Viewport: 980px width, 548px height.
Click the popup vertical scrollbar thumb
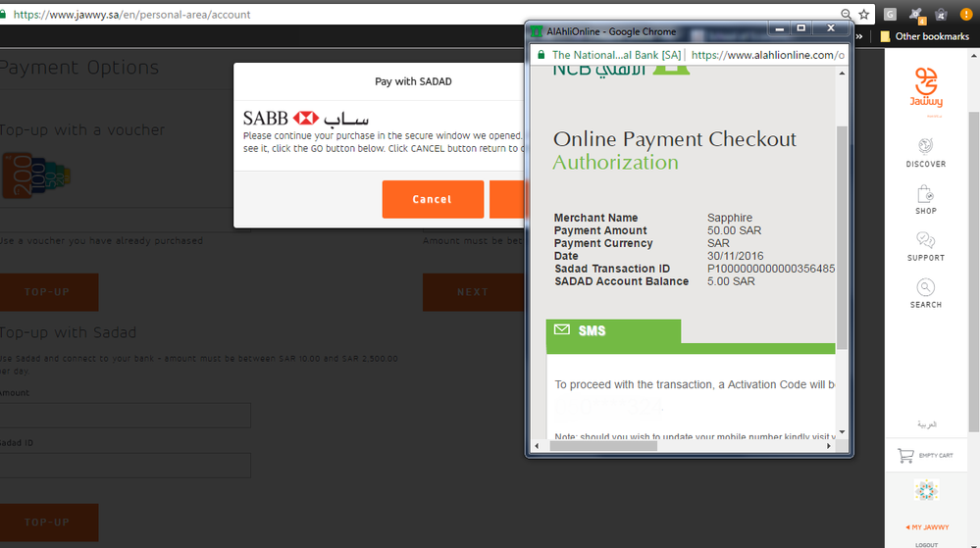842,237
